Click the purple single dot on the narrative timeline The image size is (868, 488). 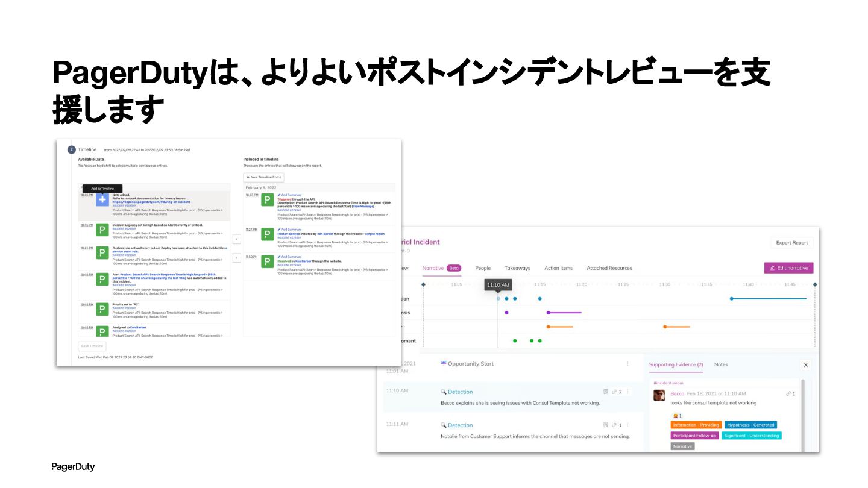pyautogui.click(x=506, y=313)
